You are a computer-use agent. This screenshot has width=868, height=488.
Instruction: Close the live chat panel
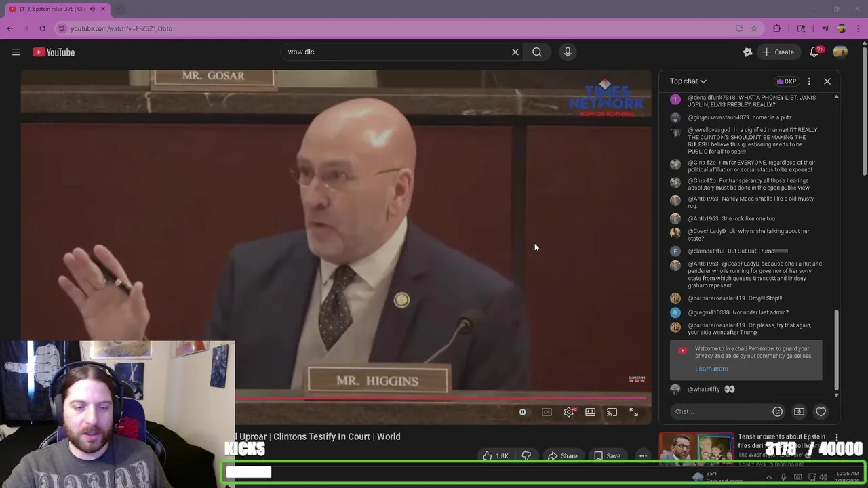tap(827, 81)
